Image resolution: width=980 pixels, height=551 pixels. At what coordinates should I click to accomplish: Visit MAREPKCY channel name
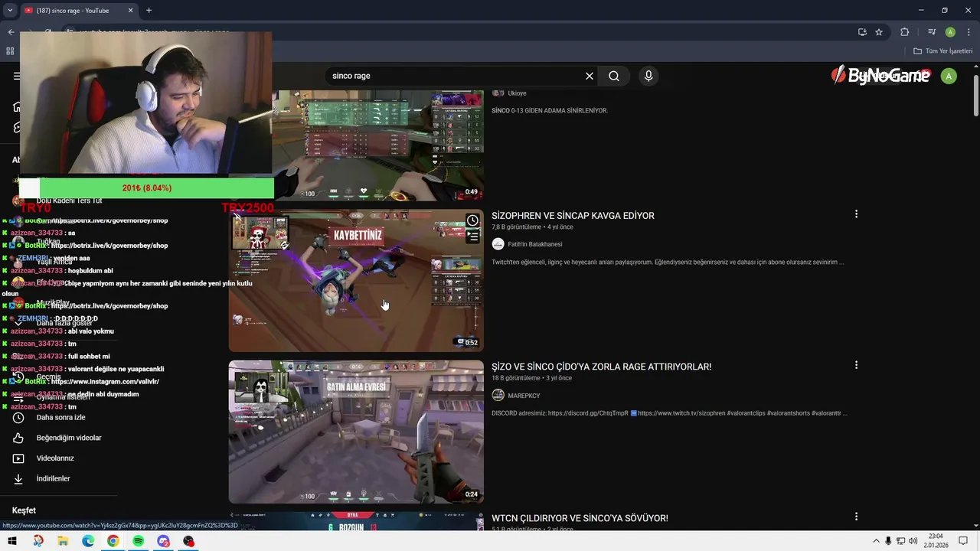click(524, 396)
